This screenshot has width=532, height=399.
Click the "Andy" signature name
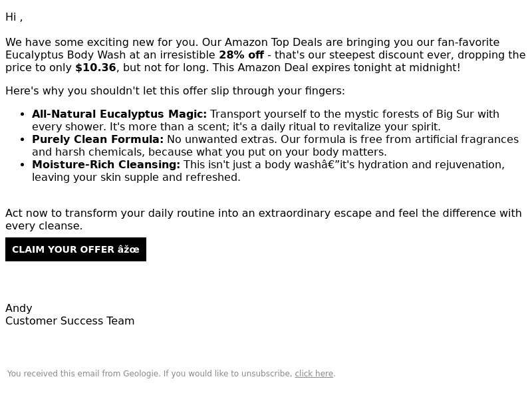pyautogui.click(x=19, y=309)
